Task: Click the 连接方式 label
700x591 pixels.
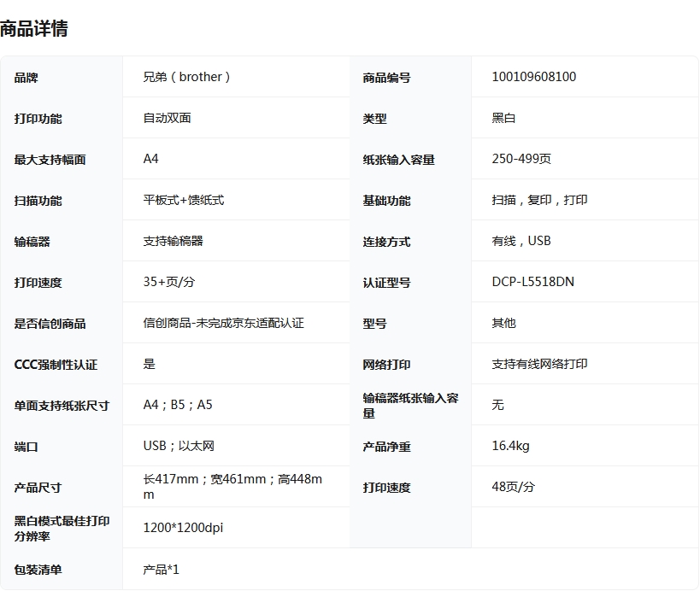Action: (x=386, y=242)
